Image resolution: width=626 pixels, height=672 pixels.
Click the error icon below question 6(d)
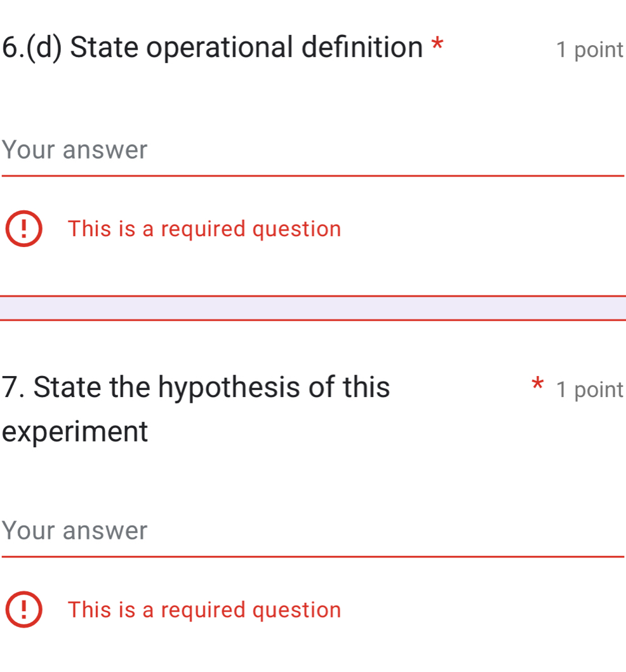tap(24, 229)
